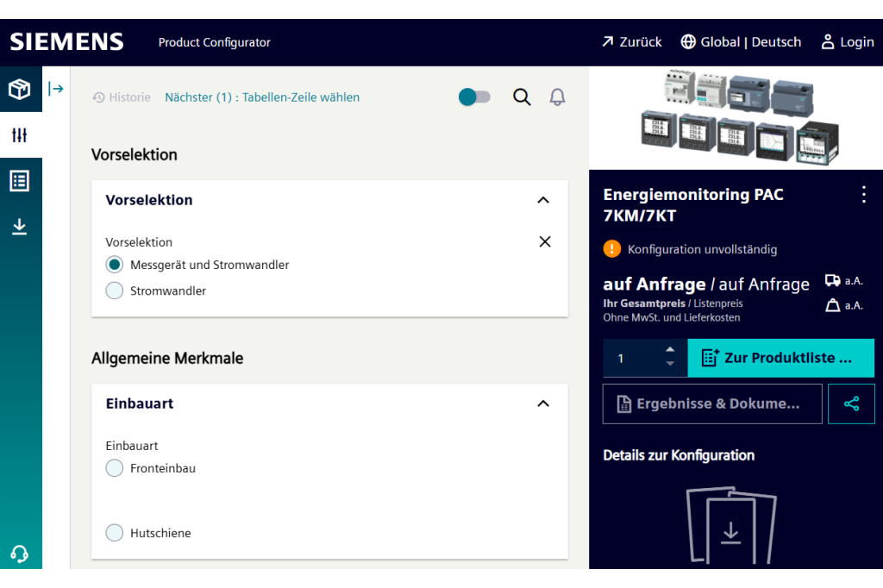
Task: Expand the sidebar with arrow icon
Action: (x=56, y=89)
